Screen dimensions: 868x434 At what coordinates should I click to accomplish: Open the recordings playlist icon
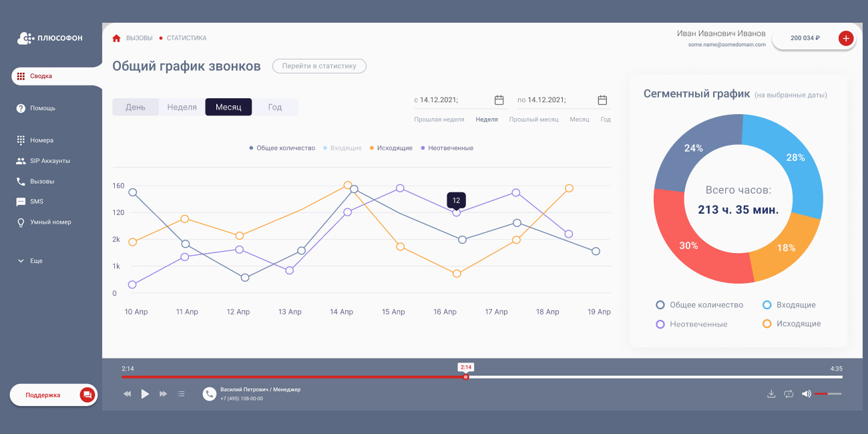tap(181, 394)
